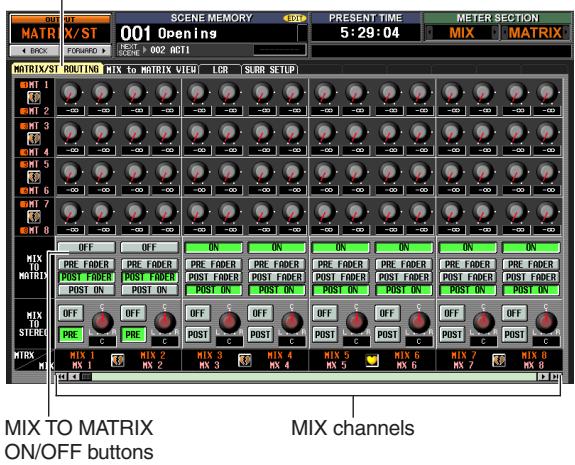
Task: Click the MIX 7 MX 7 channel label
Action: pyautogui.click(x=464, y=360)
